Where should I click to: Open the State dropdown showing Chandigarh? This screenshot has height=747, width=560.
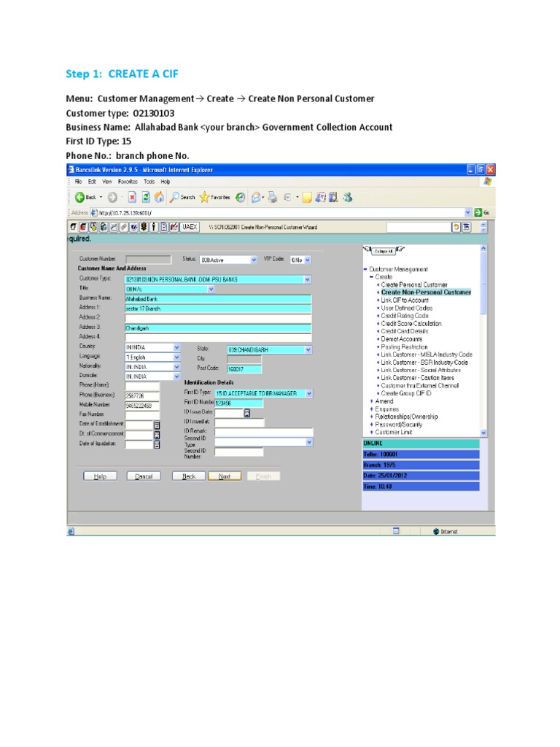(x=308, y=350)
